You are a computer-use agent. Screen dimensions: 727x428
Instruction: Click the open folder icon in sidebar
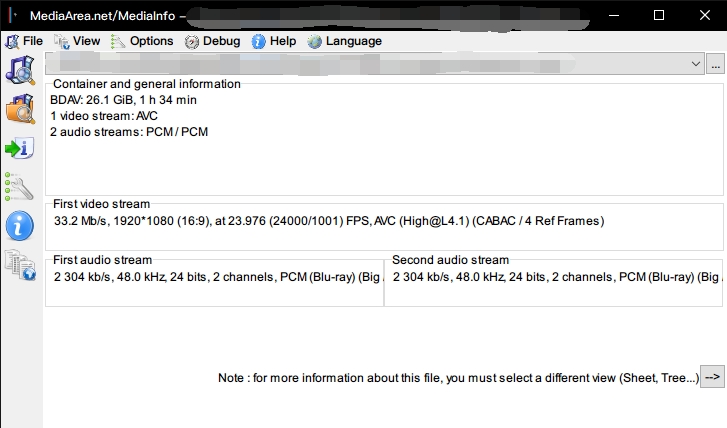tap(20, 109)
